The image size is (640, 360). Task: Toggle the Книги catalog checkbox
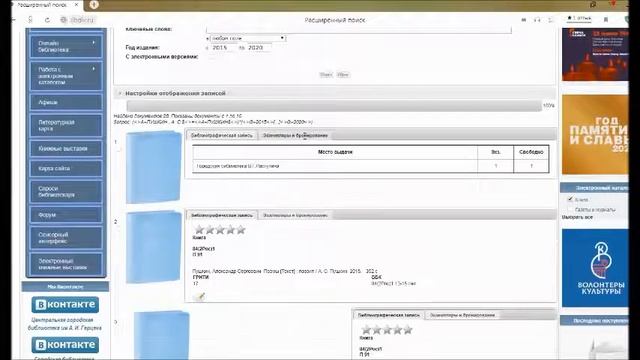click(570, 199)
